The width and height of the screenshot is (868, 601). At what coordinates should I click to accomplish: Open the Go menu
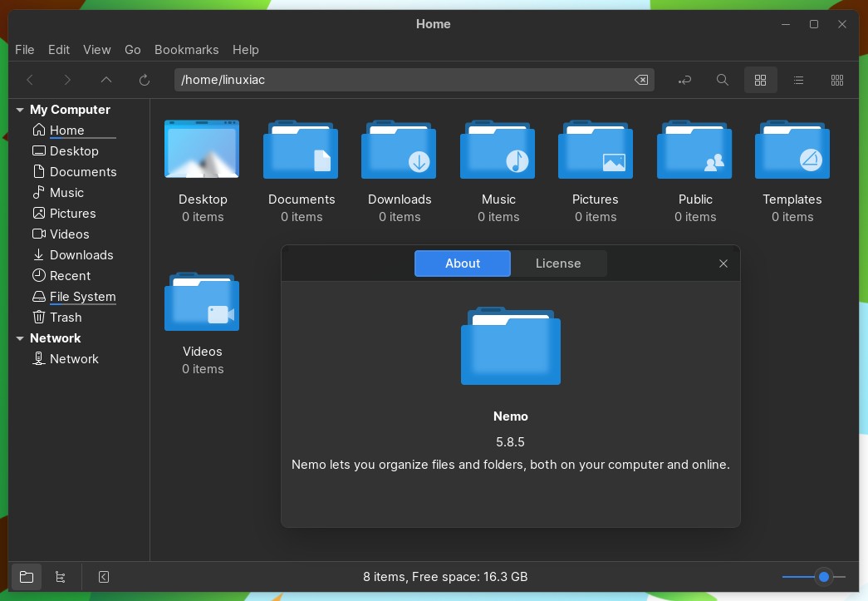point(132,50)
